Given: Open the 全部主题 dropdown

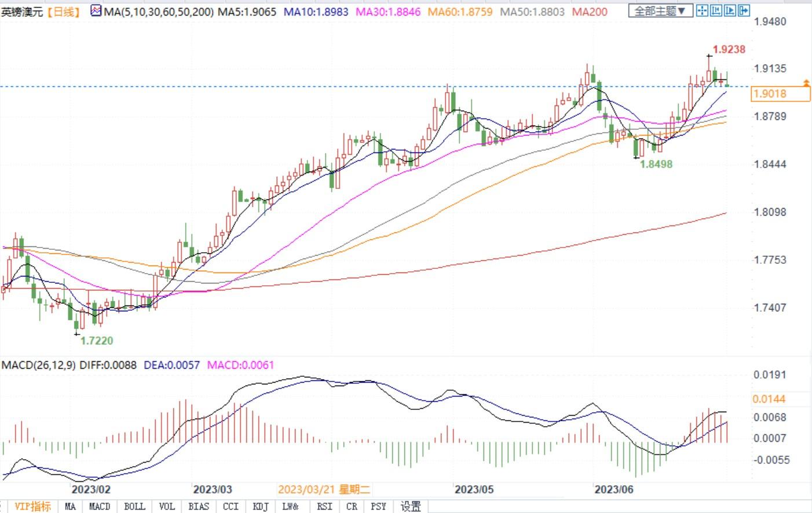Looking at the screenshot, I should pos(660,10).
